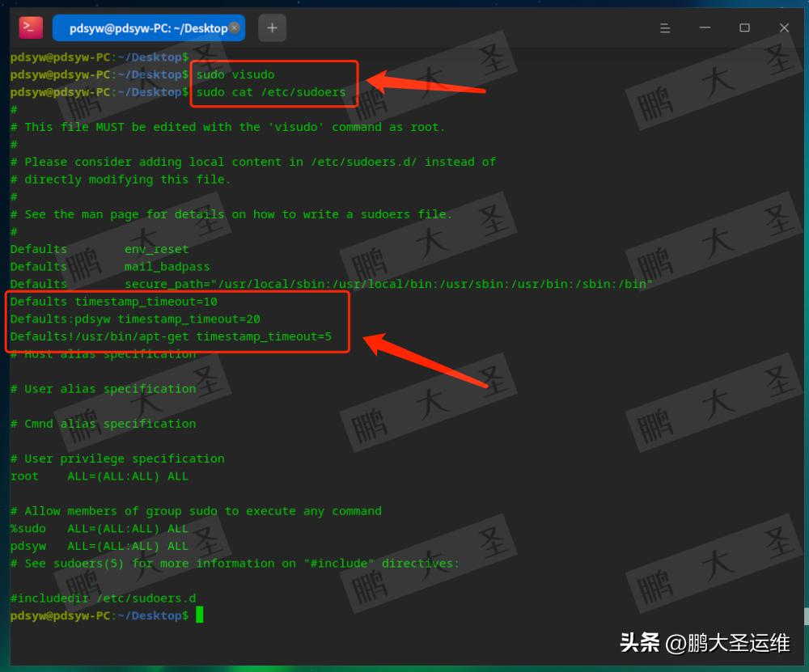
Task: Click line 'See the man page for details'
Action: pos(231,214)
